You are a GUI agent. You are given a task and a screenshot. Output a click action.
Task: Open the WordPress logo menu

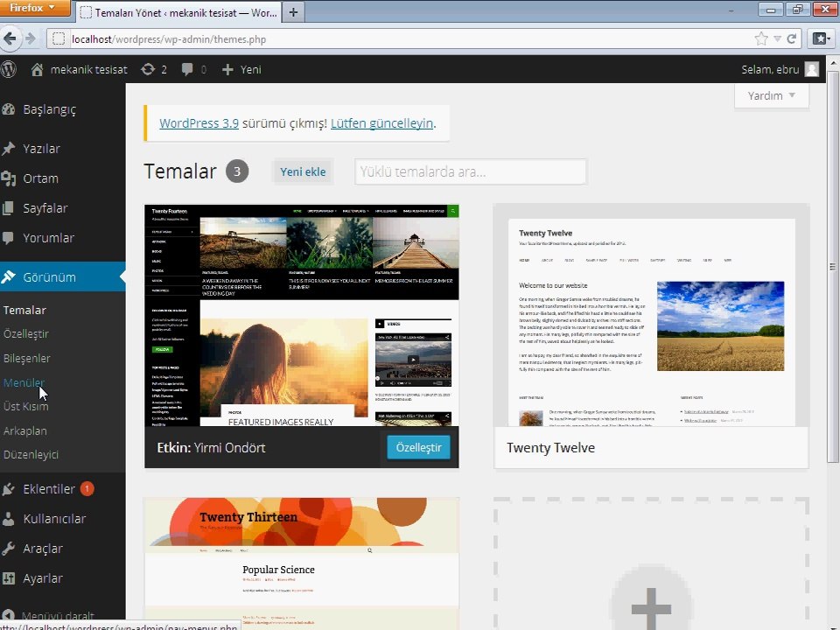8,69
